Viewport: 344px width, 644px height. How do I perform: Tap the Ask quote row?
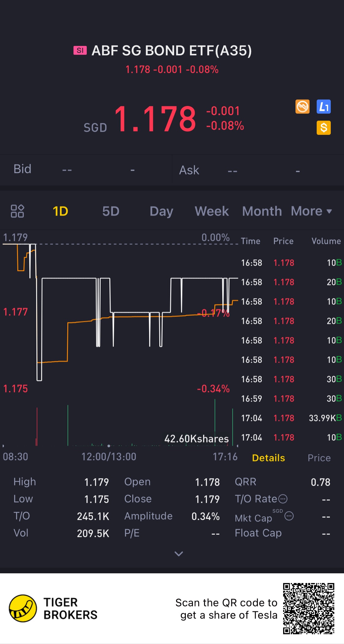point(257,170)
